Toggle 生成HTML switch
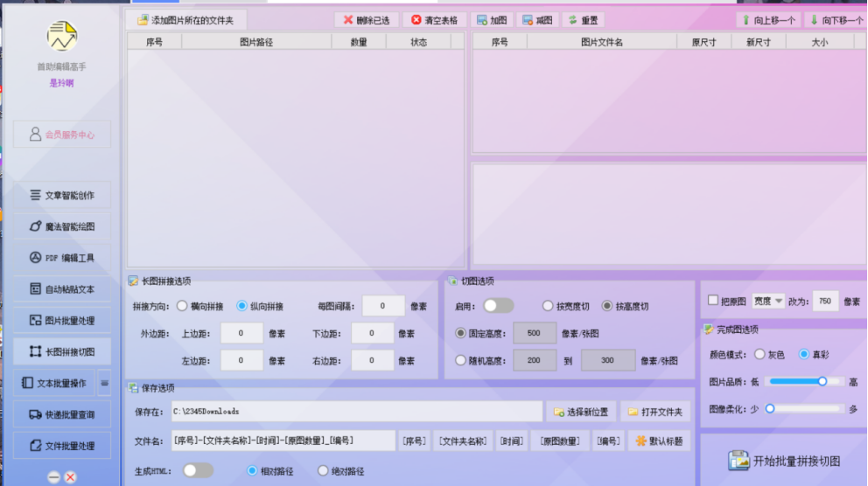Viewport: 868px width, 486px height. point(198,470)
